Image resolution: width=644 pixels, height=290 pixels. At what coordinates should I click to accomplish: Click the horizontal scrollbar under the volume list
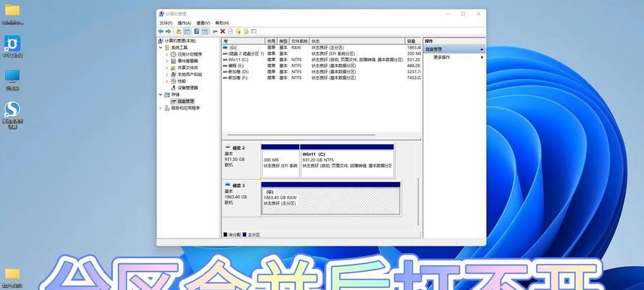coord(301,135)
